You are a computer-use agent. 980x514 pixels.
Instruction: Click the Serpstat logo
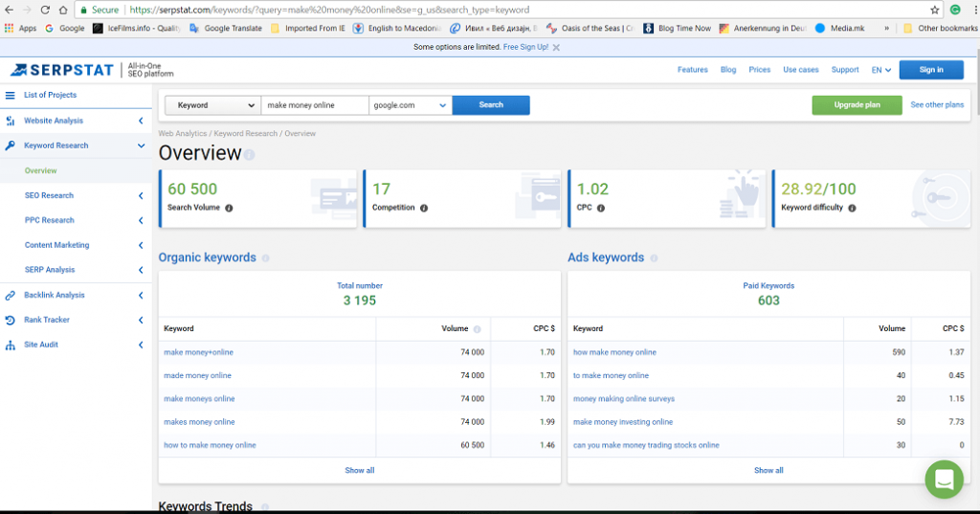[x=62, y=70]
